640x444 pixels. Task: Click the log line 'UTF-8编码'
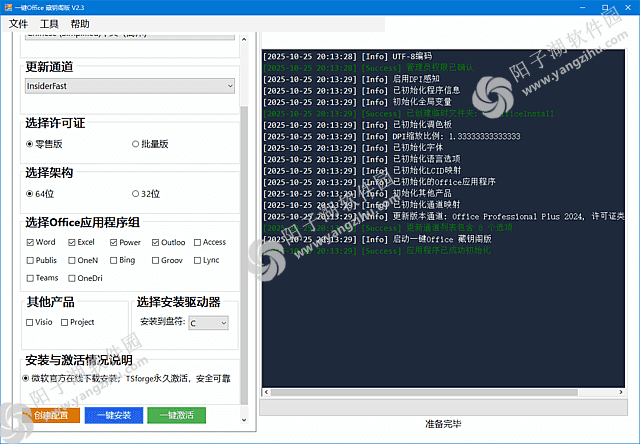click(347, 56)
